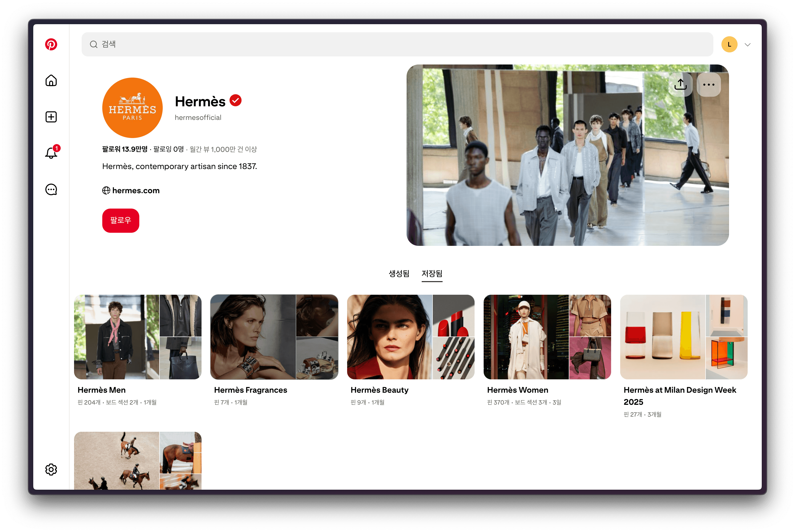Open the three-dot more options button

pyautogui.click(x=709, y=84)
